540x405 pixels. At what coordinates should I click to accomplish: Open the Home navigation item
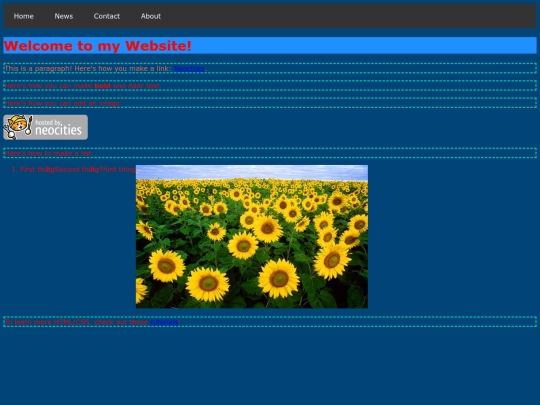click(x=23, y=16)
